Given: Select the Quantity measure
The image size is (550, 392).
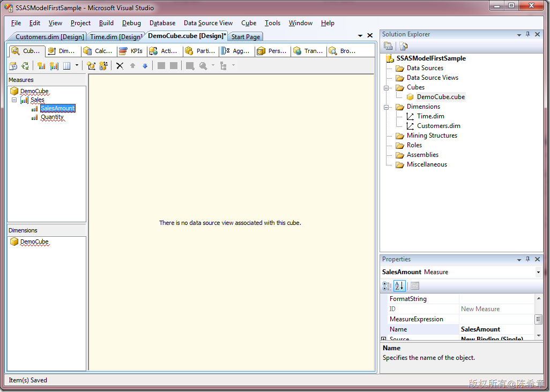Looking at the screenshot, I should 52,117.
